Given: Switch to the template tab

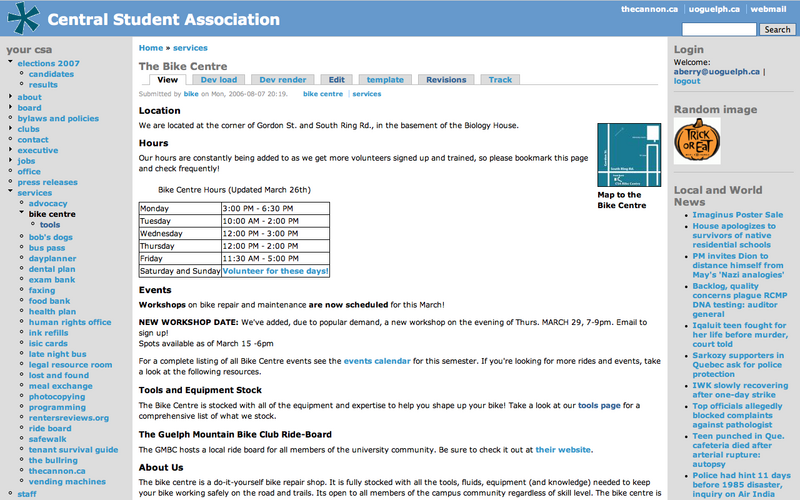Looking at the screenshot, I should point(385,80).
